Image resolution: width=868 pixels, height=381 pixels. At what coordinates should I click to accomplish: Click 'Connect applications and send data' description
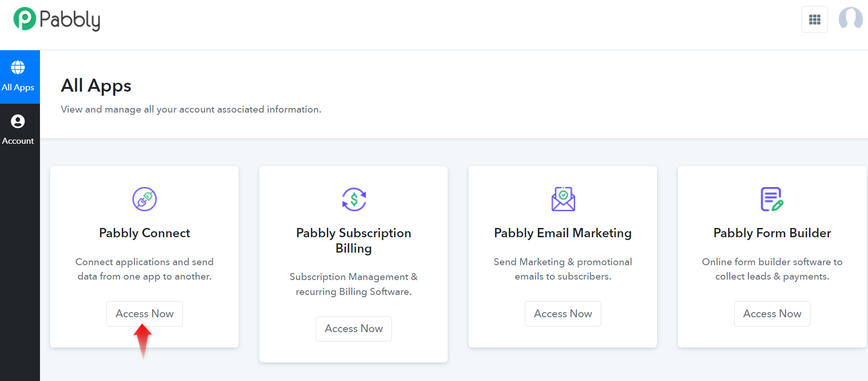coord(145,269)
